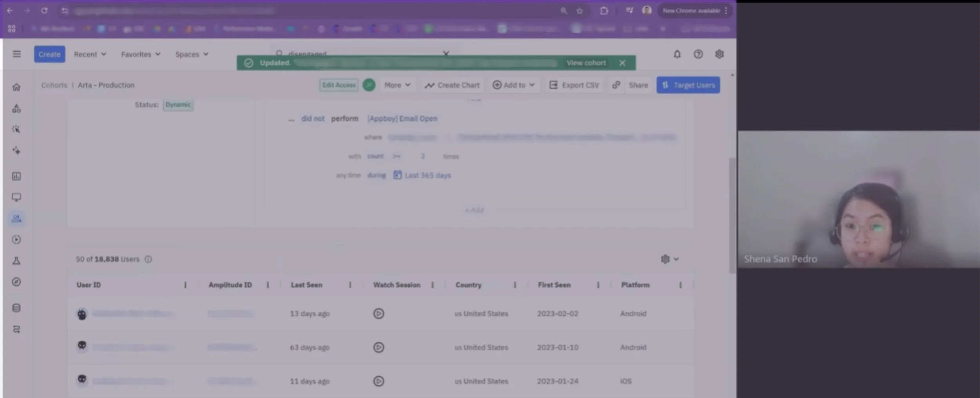Click the green owner avatar circle
This screenshot has height=398, width=980.
[x=369, y=85]
